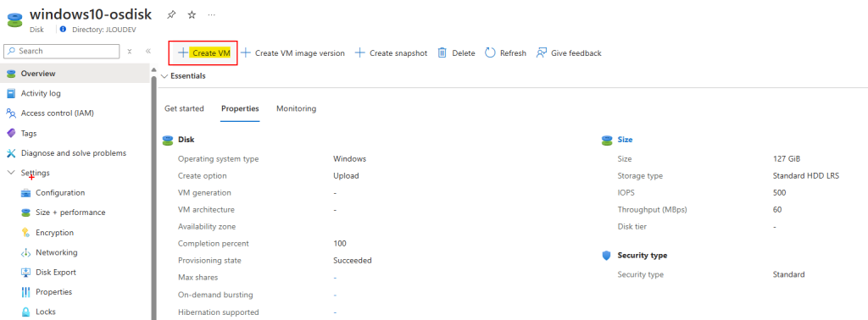The height and width of the screenshot is (320, 868).
Task: Pin the windows10-osdisk blade
Action: (x=171, y=15)
